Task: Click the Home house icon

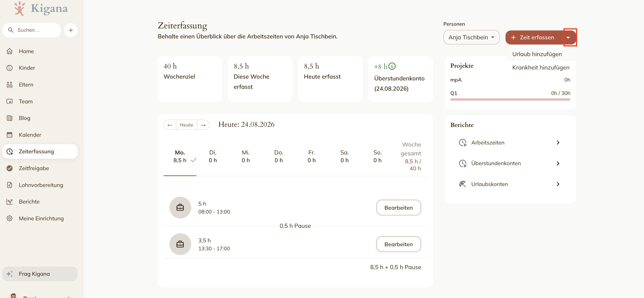Action: tap(10, 51)
